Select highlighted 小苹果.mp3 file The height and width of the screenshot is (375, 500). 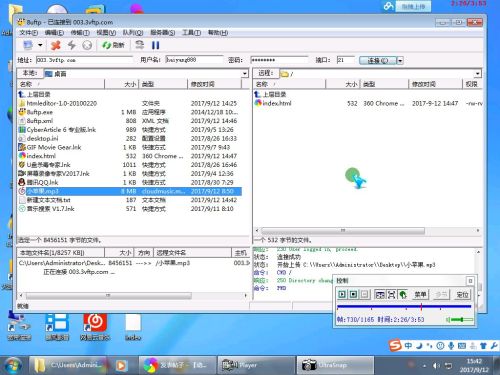tap(130, 191)
